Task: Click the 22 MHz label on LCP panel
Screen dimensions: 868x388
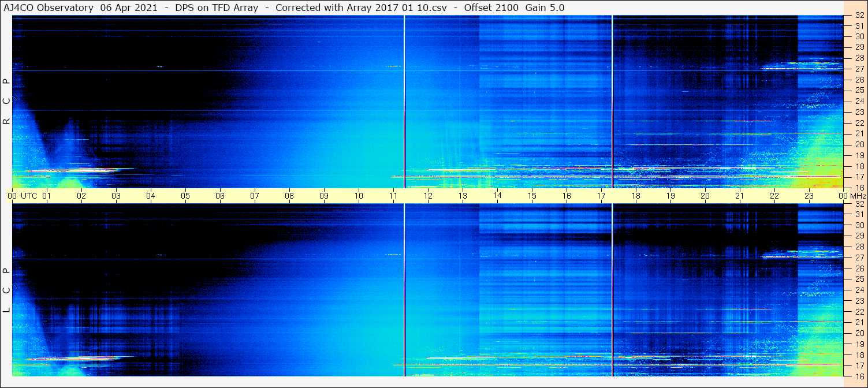Action: pyautogui.click(x=859, y=312)
